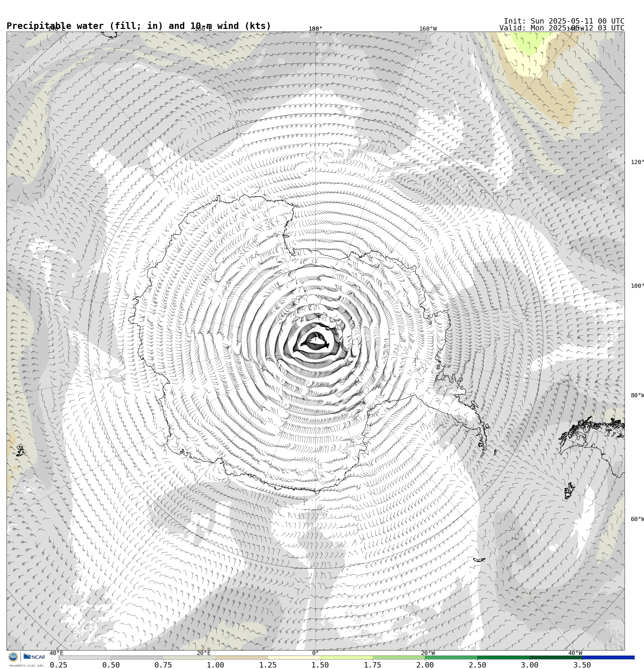Click the 0.50–0.75 gray colorbar segment
Screen dimensions: 644x669
(137, 657)
